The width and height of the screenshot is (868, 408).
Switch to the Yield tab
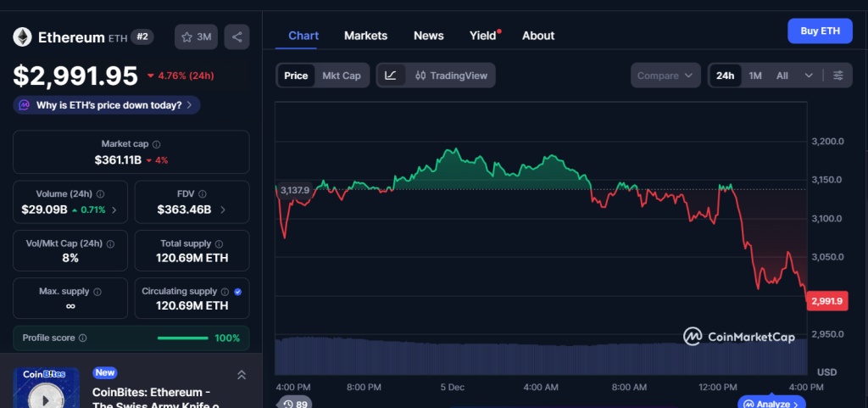(x=482, y=36)
